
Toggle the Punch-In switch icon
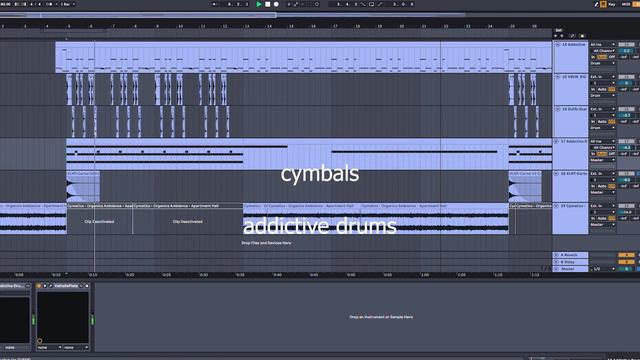click(363, 4)
